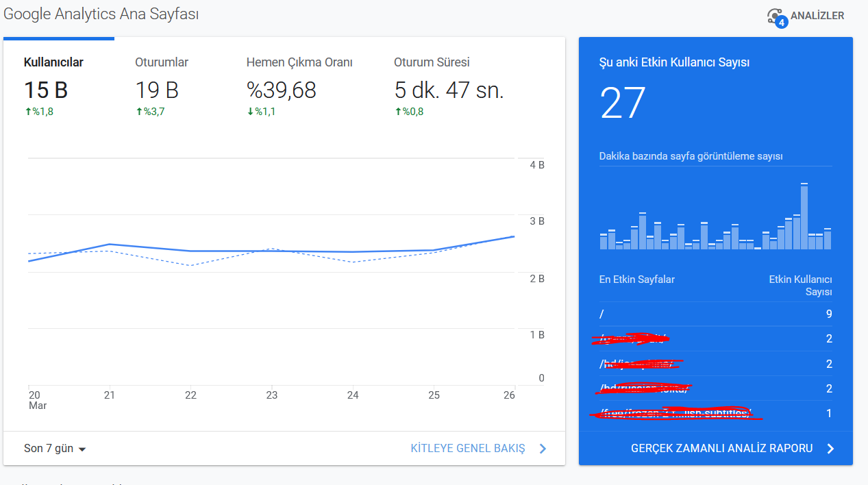Open the Son 7 gün date range dropdown
This screenshot has width=868, height=485.
(55, 449)
